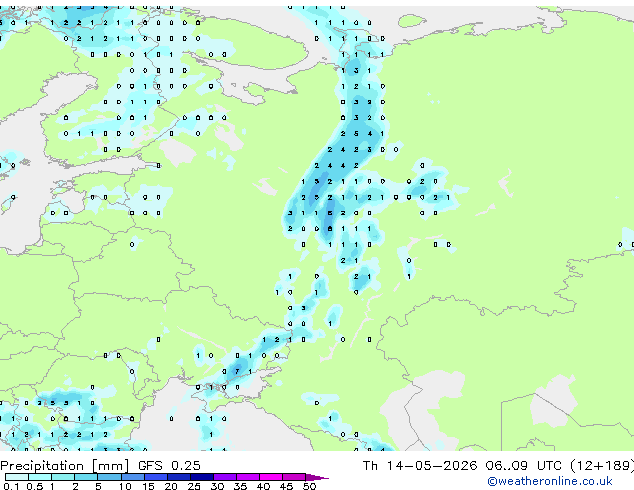
Task: Click the 'Th 14-05-2026' date text
Action: [x=420, y=466]
